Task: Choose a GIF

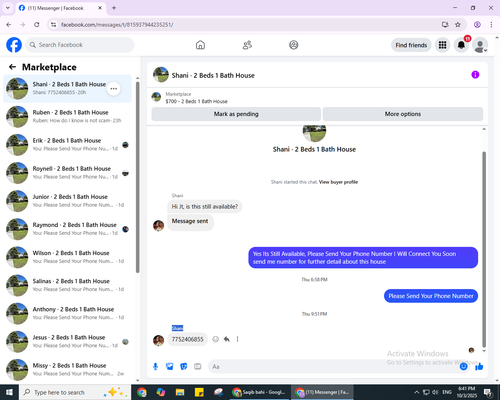Action: click(x=198, y=367)
